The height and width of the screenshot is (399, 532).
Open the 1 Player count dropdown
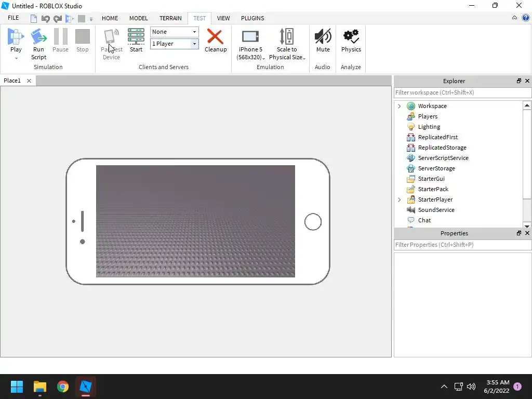pyautogui.click(x=175, y=44)
